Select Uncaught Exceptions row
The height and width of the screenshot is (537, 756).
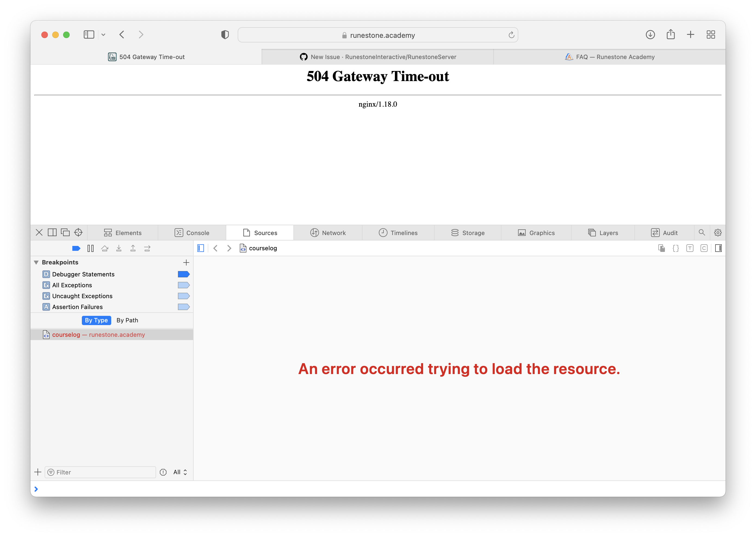pyautogui.click(x=112, y=296)
